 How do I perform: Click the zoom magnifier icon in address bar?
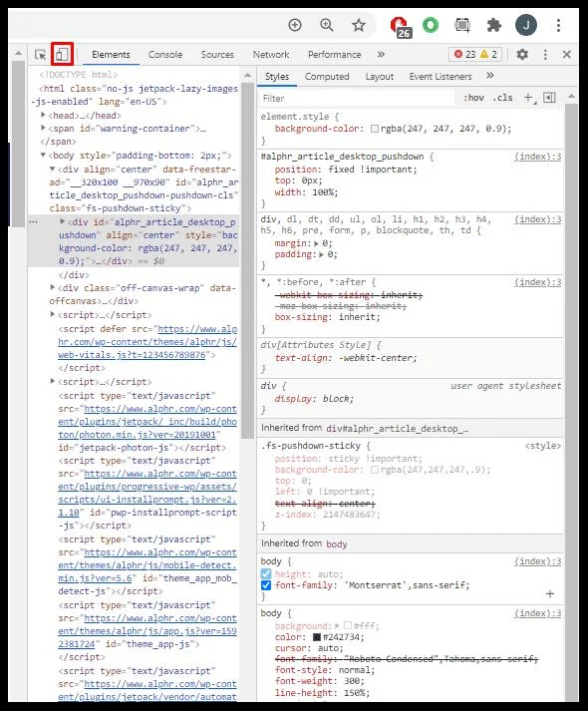coord(327,25)
